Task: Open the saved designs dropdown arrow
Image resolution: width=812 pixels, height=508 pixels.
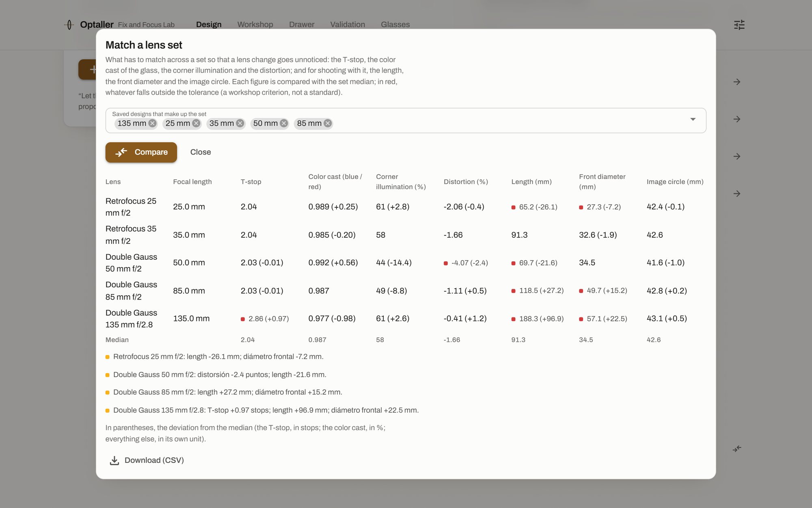Action: 693,119
